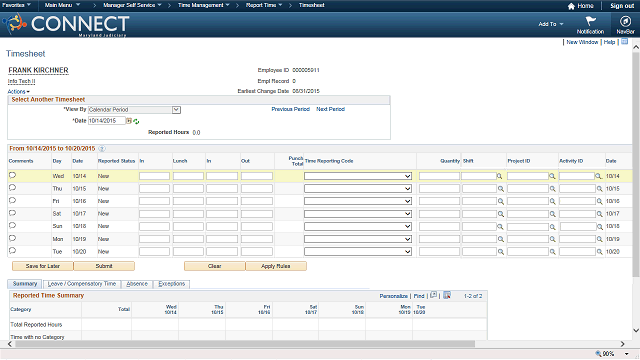Click the help question mark beside date range

click(102, 149)
